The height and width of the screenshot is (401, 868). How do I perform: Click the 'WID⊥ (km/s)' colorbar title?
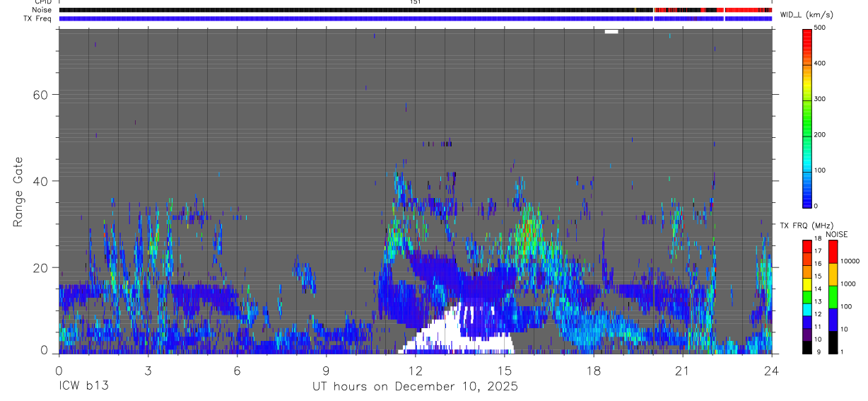pyautogui.click(x=807, y=15)
